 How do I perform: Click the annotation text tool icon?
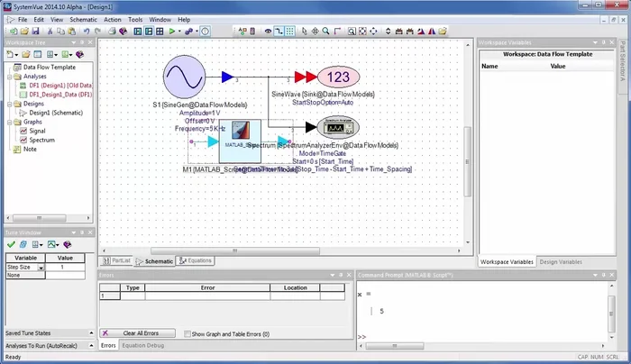242,32
